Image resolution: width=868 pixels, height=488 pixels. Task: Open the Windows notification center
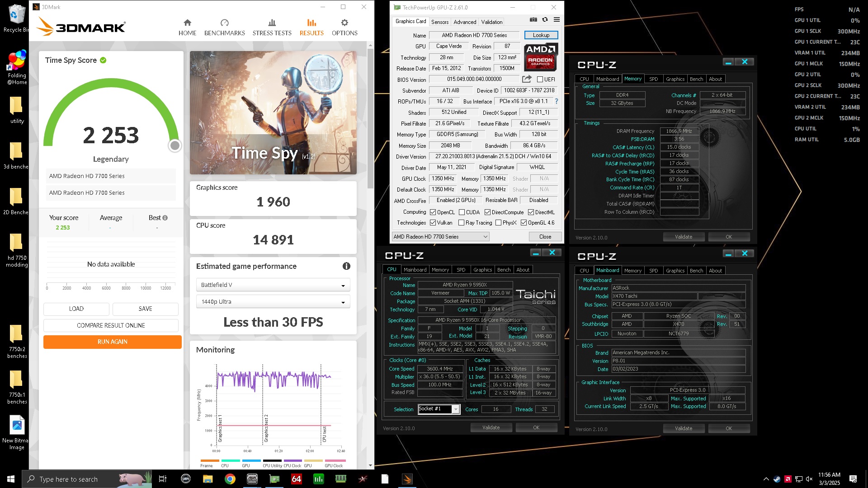tap(853, 479)
